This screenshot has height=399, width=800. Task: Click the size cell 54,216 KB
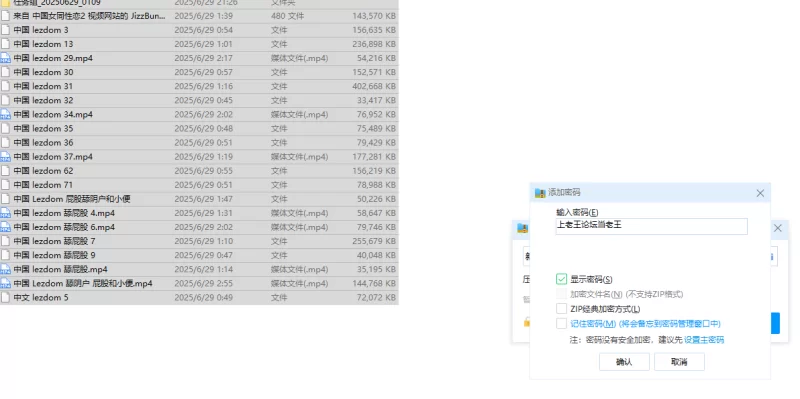[376, 58]
